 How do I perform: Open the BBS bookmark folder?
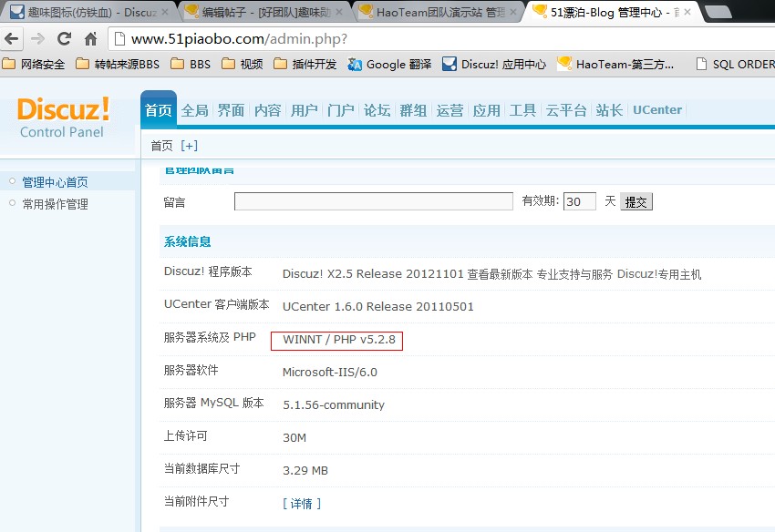click(191, 64)
